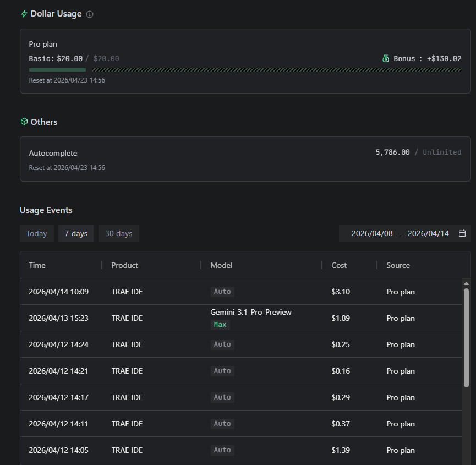Click the end date 2026/04/14 field

click(x=428, y=233)
